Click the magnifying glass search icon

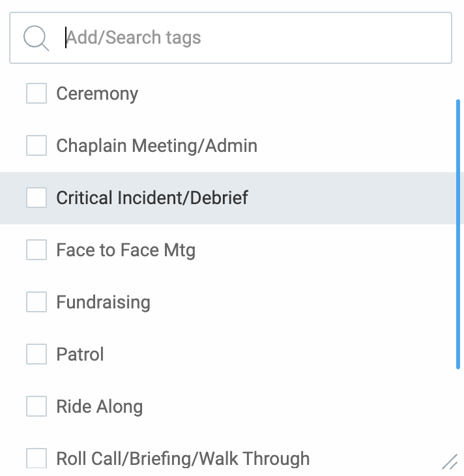tap(36, 38)
